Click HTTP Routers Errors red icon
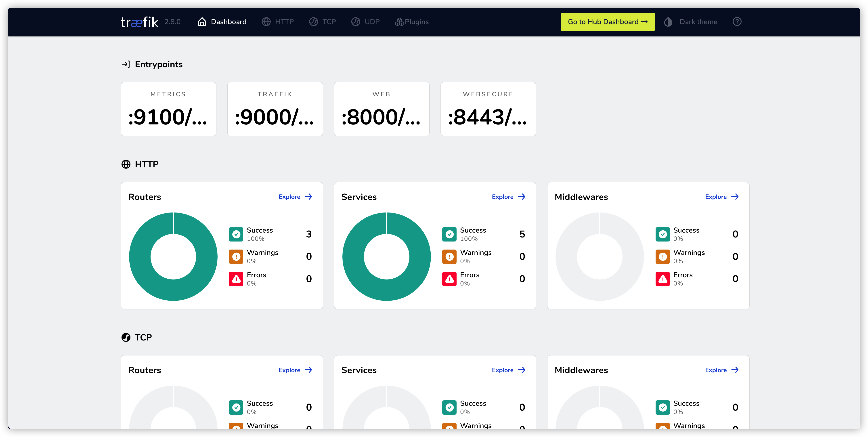 click(236, 279)
